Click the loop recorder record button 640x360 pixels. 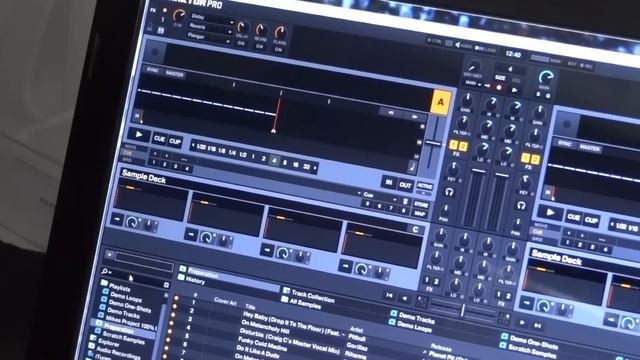[498, 88]
